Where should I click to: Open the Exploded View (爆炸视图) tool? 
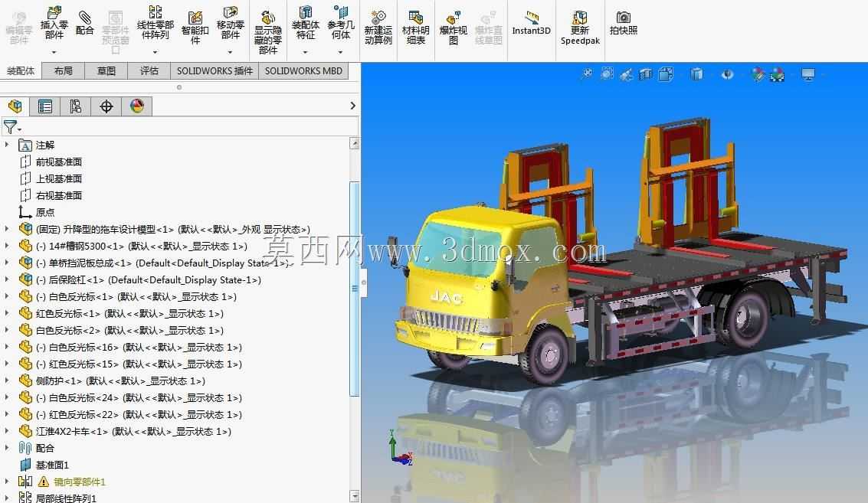[x=454, y=27]
